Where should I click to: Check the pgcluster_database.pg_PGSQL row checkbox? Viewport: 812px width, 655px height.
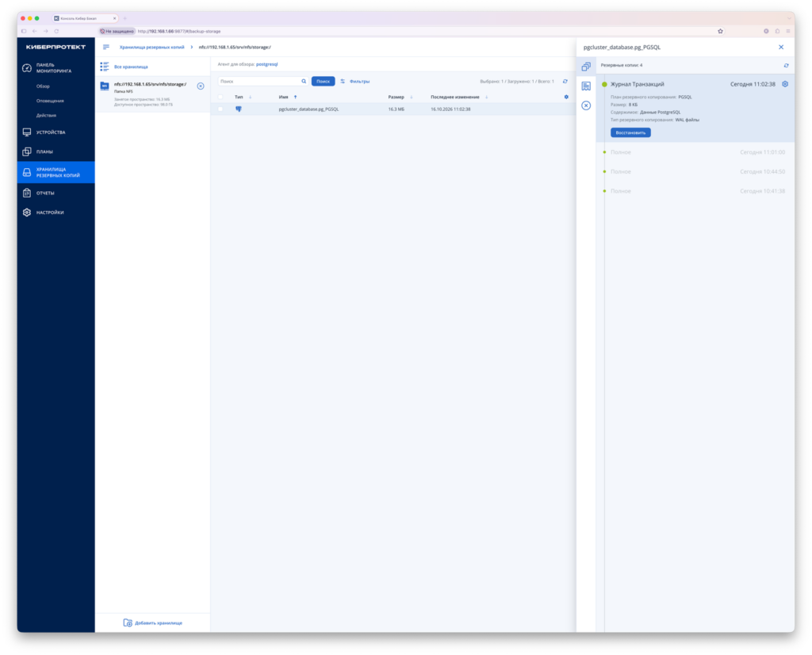point(221,109)
